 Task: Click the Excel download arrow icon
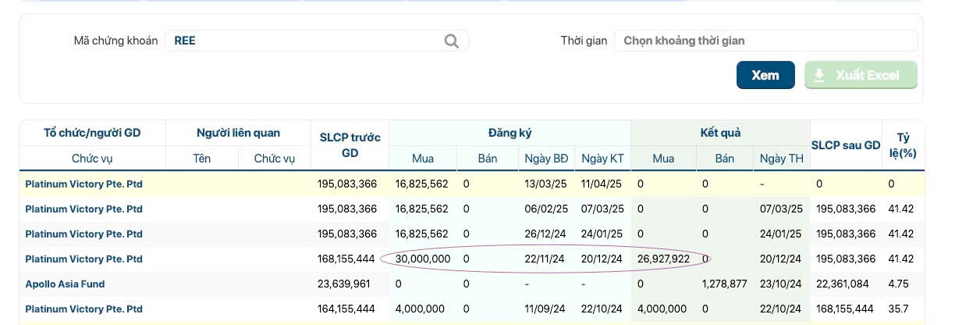click(x=818, y=75)
